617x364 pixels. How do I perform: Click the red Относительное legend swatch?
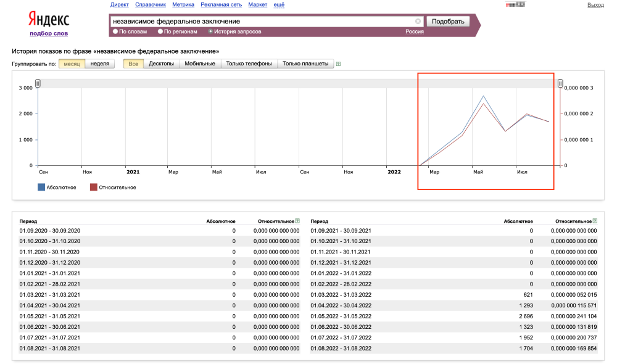94,188
